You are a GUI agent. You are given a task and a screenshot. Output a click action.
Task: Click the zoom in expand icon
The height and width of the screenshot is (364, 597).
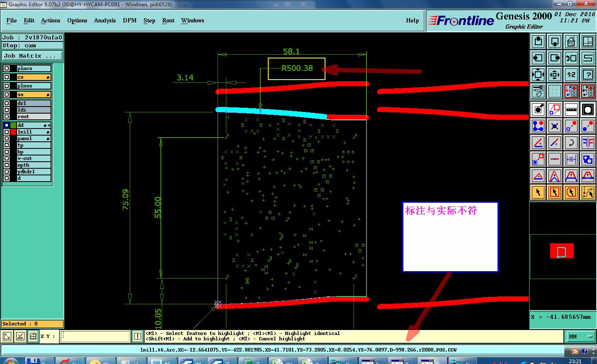538,75
